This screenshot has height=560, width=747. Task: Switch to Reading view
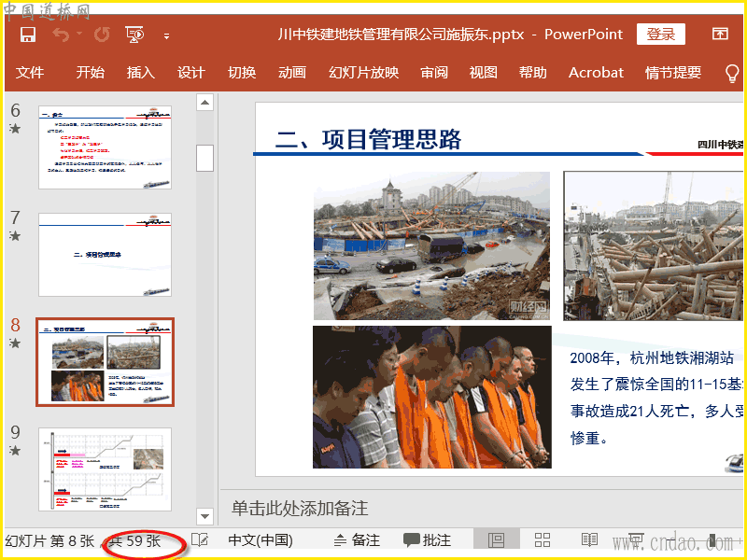[x=589, y=540]
